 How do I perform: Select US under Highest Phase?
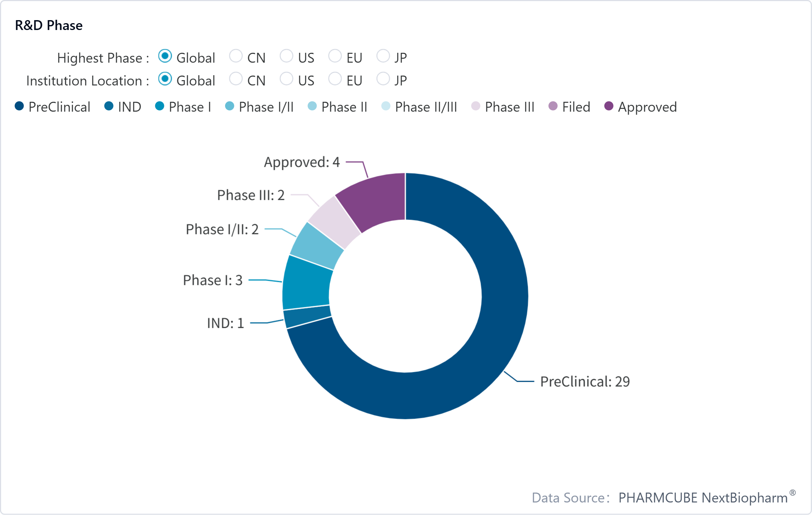click(286, 56)
